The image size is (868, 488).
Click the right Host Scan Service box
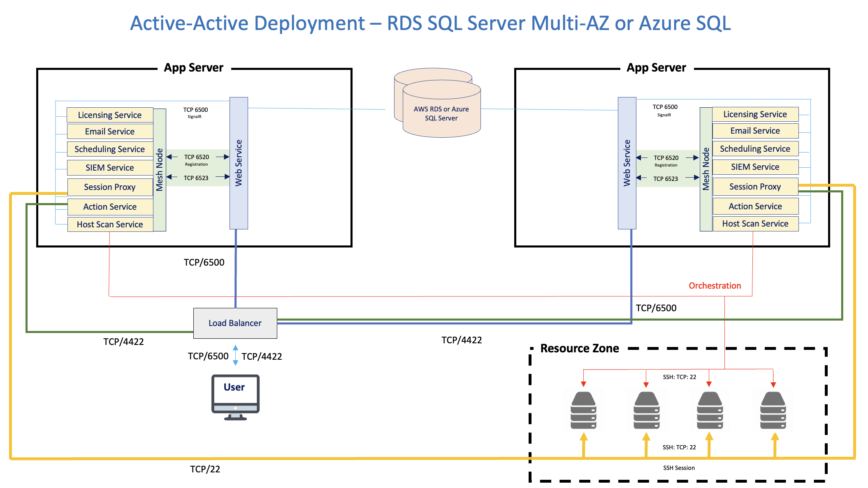pos(755,223)
